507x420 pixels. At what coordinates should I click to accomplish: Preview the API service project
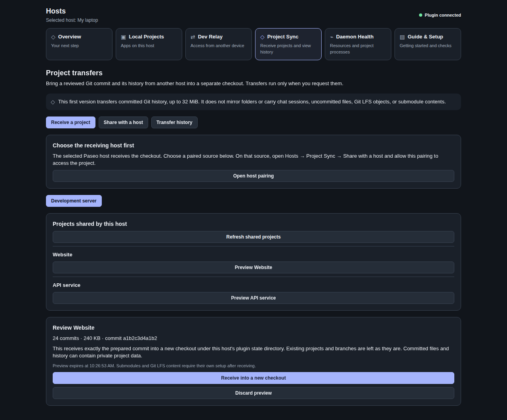coord(253,298)
